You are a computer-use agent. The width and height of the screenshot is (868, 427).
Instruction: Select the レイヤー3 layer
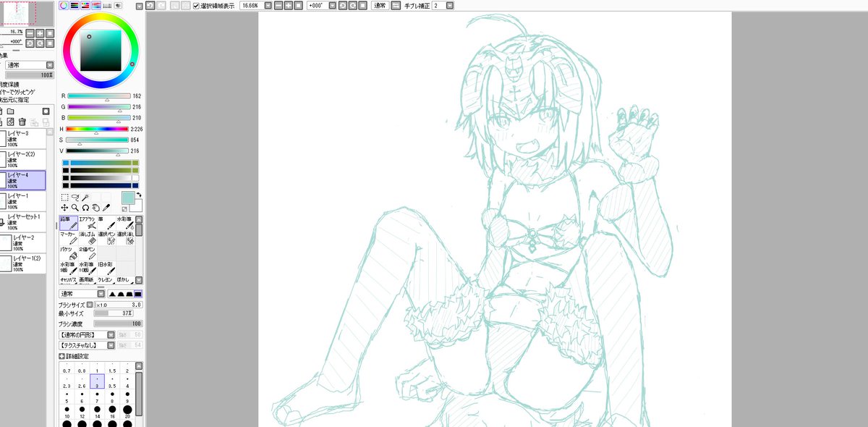(23, 139)
